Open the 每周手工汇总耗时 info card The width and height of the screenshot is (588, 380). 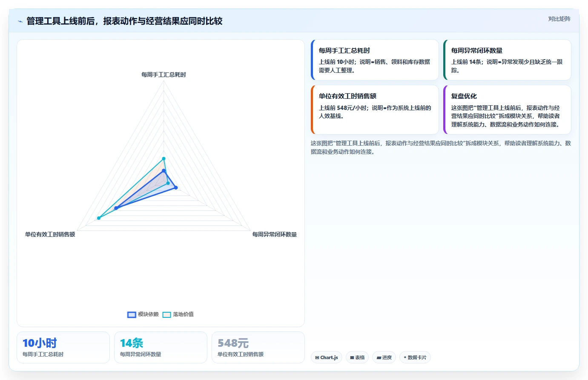[375, 60]
